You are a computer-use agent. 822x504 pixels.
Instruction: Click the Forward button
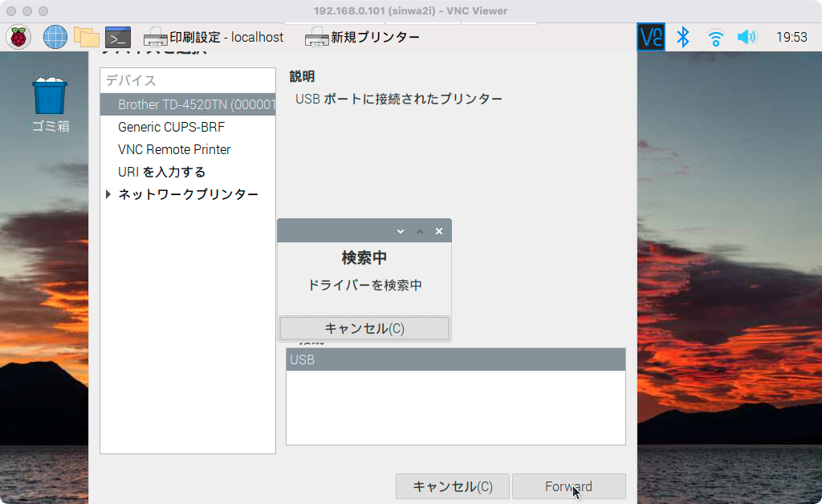coord(568,486)
